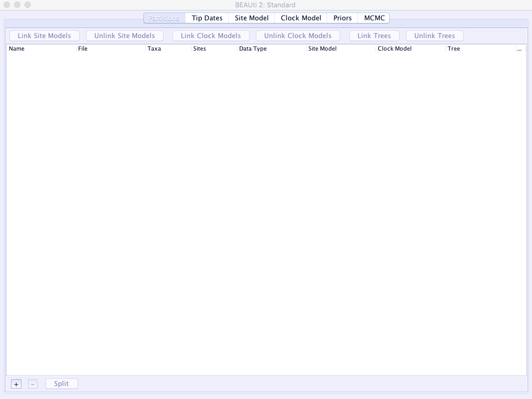This screenshot has height=399, width=532.
Task: Choose Link Clock Models
Action: pyautogui.click(x=211, y=35)
